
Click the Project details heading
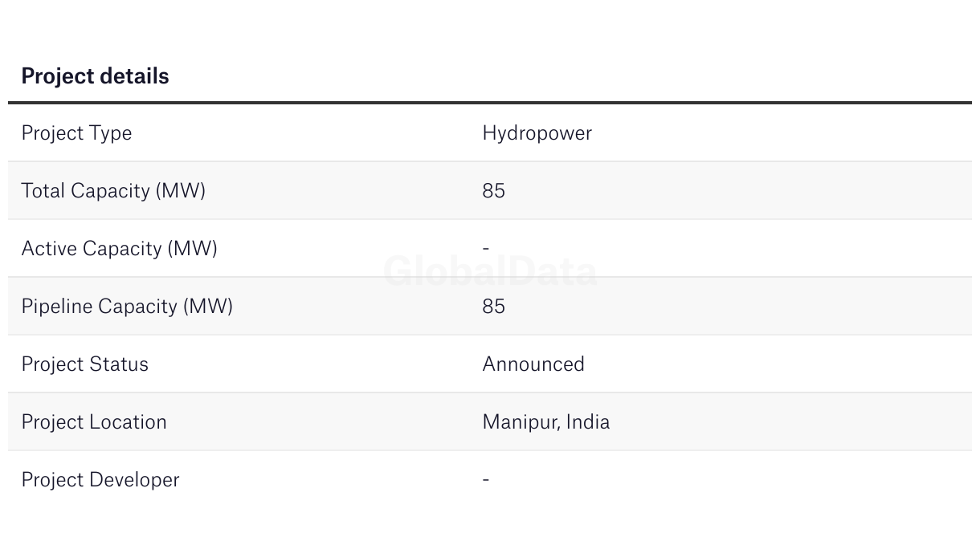(95, 76)
